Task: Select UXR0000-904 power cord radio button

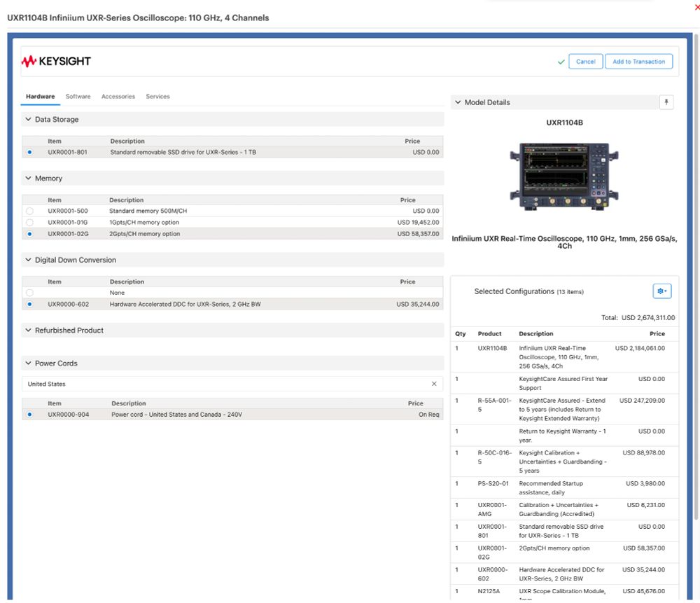Action: coord(29,415)
